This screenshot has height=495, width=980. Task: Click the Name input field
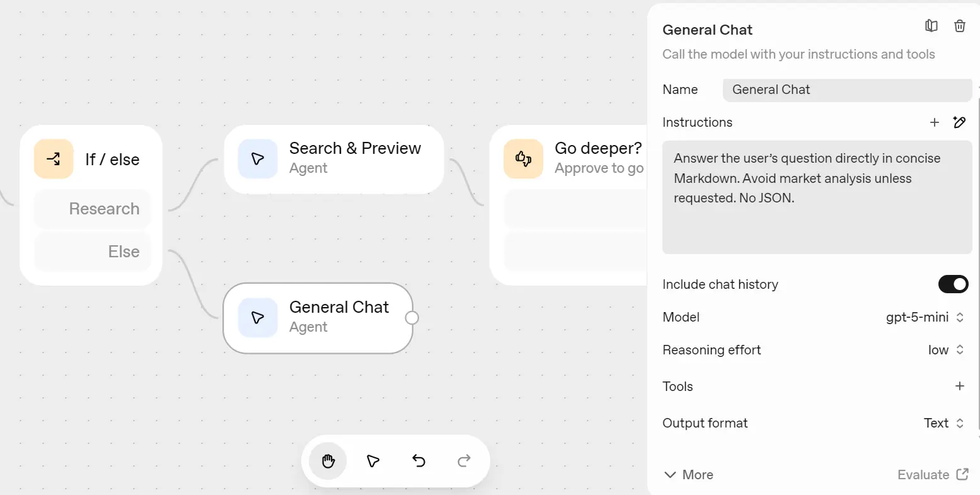coord(846,90)
